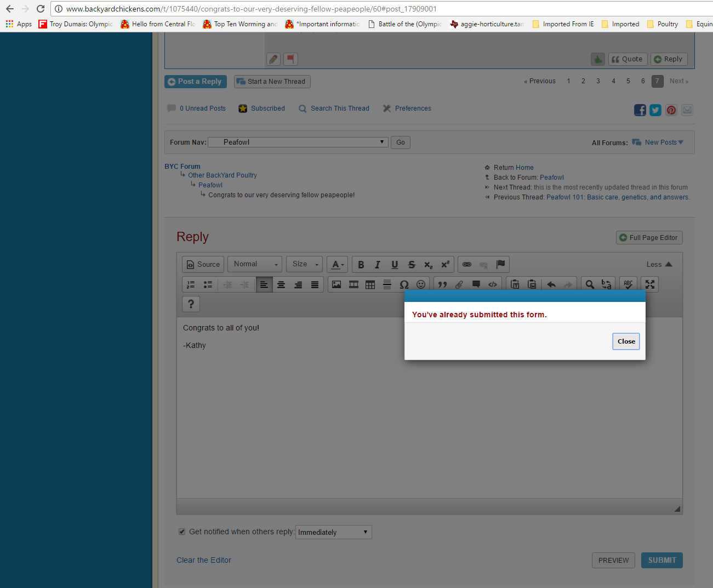Uncheck Get notified when others reply
Screen dimensions: 713x588
coord(182,532)
